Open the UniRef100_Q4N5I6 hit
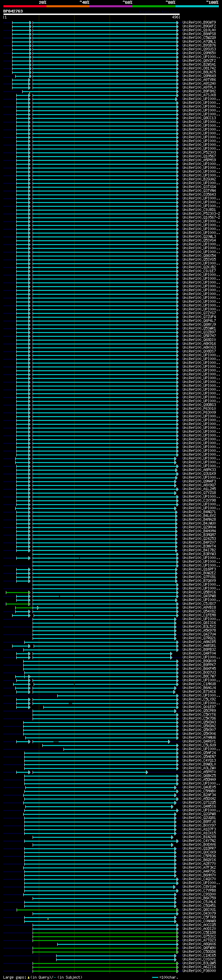The image size is (222, 980). tap(199, 806)
